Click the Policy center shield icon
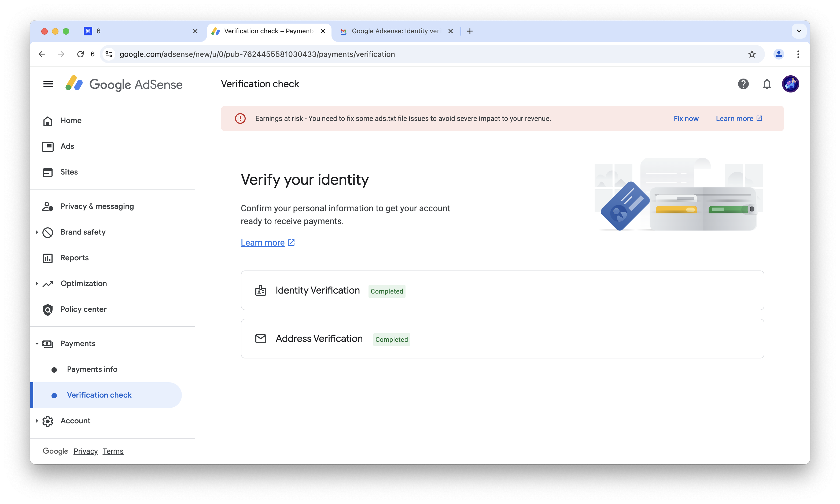Image resolution: width=840 pixels, height=504 pixels. point(47,309)
